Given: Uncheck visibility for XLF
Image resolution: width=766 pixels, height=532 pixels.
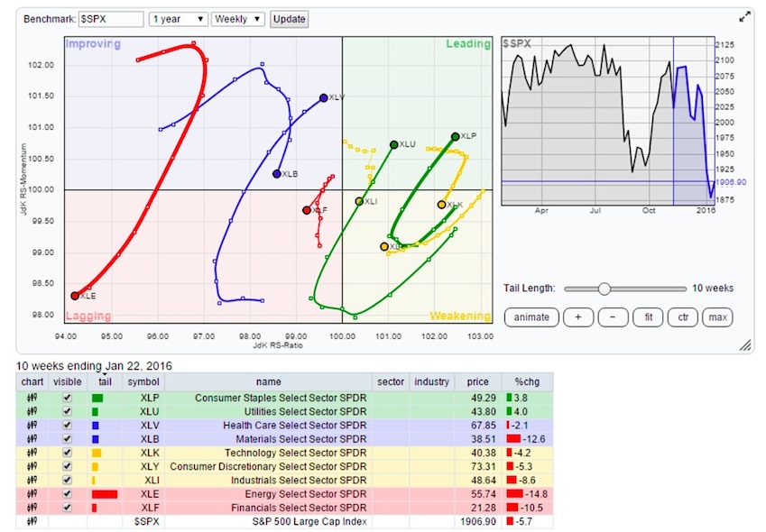Looking at the screenshot, I should click(68, 507).
